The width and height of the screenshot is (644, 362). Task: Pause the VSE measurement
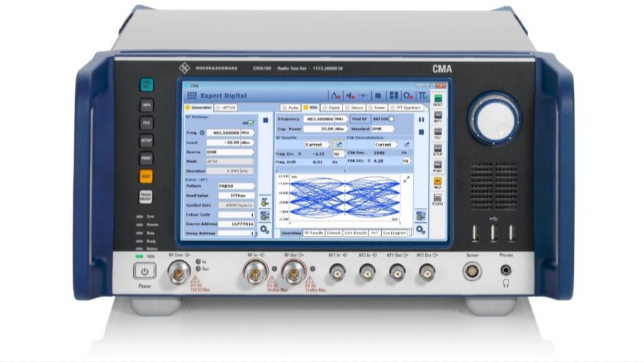pos(421,118)
